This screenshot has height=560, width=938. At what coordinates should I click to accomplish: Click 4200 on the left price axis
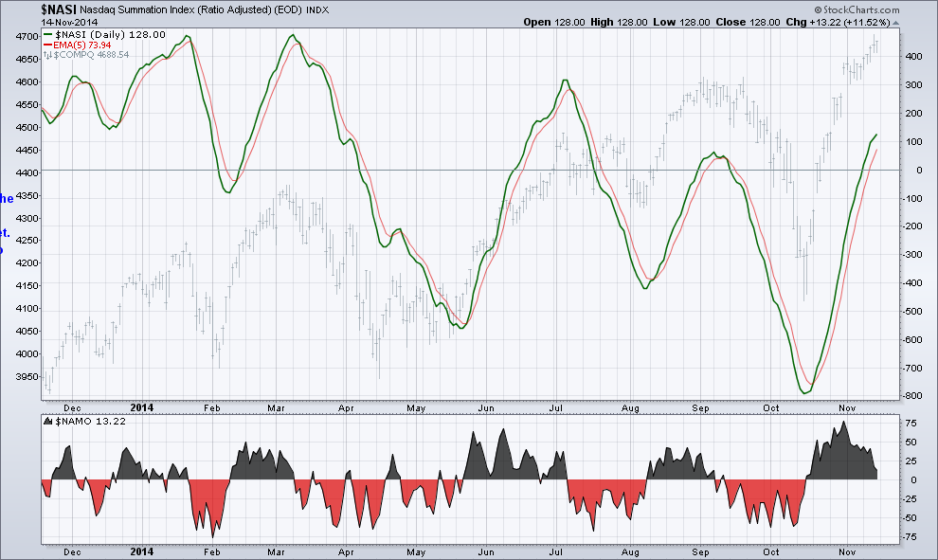click(27, 263)
